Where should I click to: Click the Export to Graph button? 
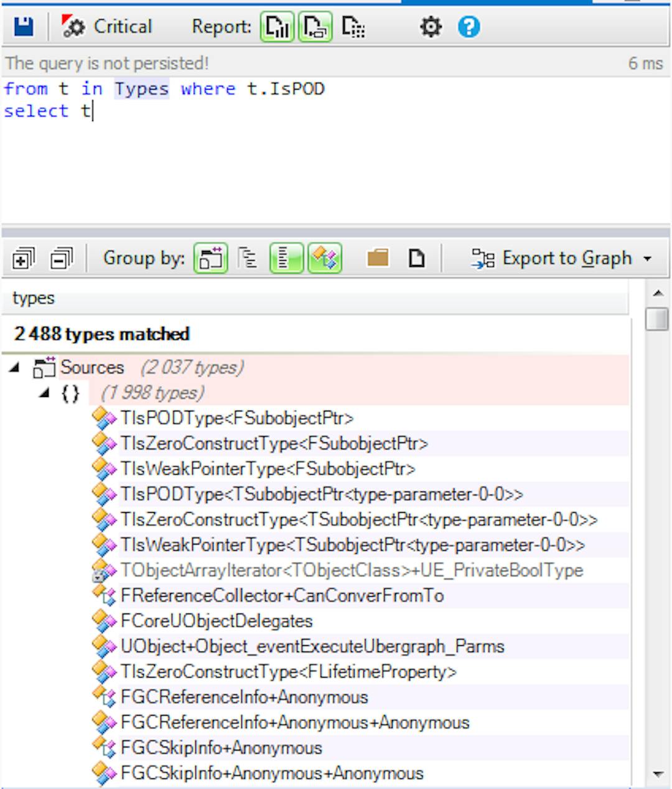click(553, 258)
